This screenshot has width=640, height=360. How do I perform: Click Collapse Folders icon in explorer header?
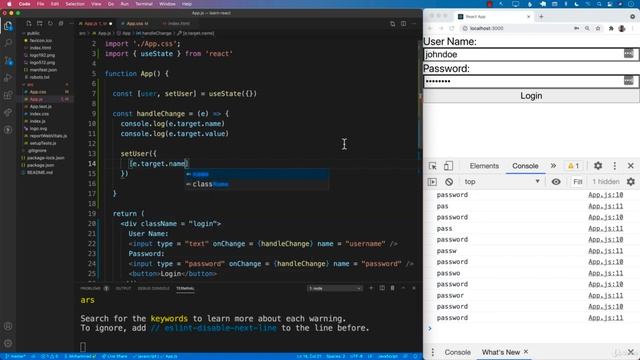(x=61, y=24)
